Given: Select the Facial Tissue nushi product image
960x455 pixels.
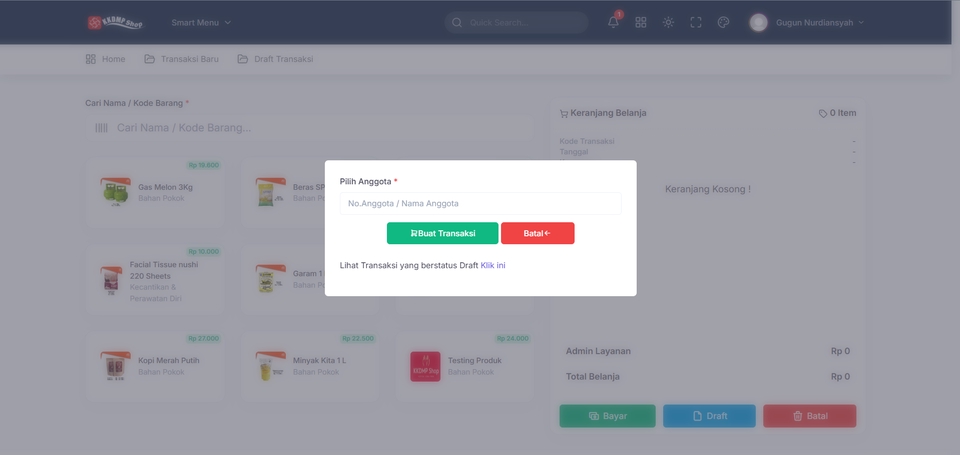Looking at the screenshot, I should (x=111, y=282).
